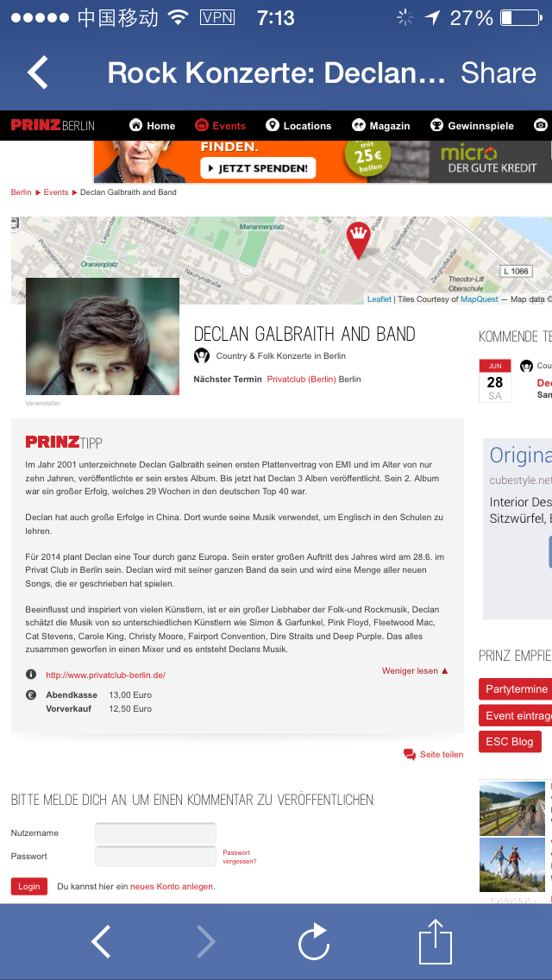The image size is (552, 980).
Task: Tap the browser back arrow icon
Action: (x=101, y=941)
